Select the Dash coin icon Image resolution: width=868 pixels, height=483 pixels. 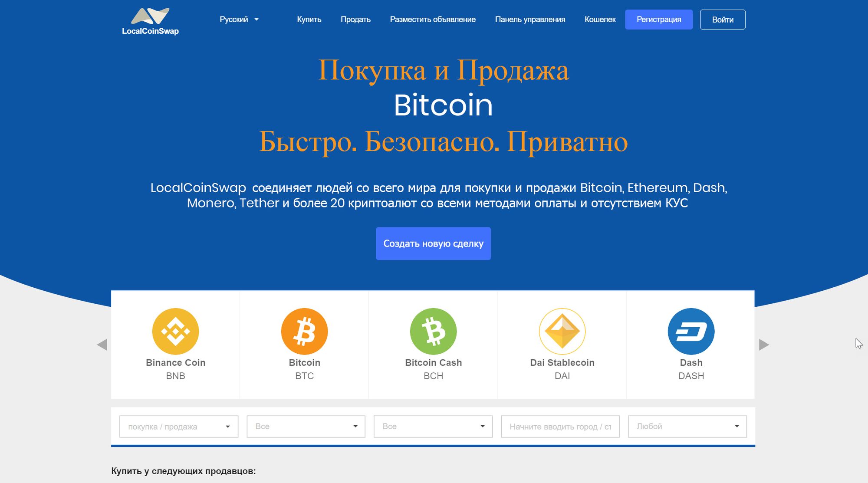[x=691, y=331]
